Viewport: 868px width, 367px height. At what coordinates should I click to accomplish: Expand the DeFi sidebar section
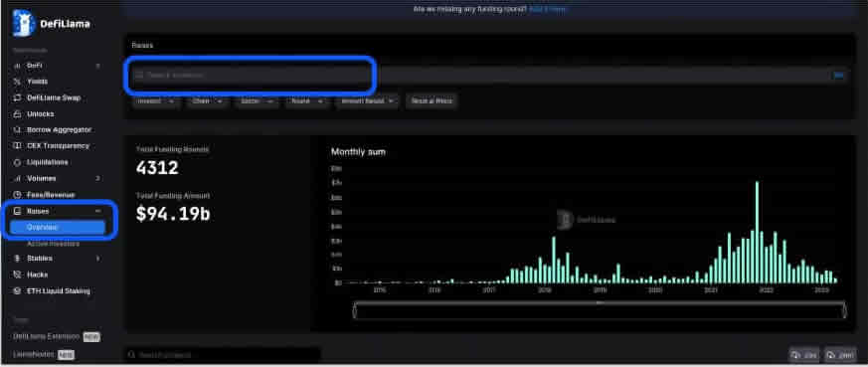click(x=98, y=66)
